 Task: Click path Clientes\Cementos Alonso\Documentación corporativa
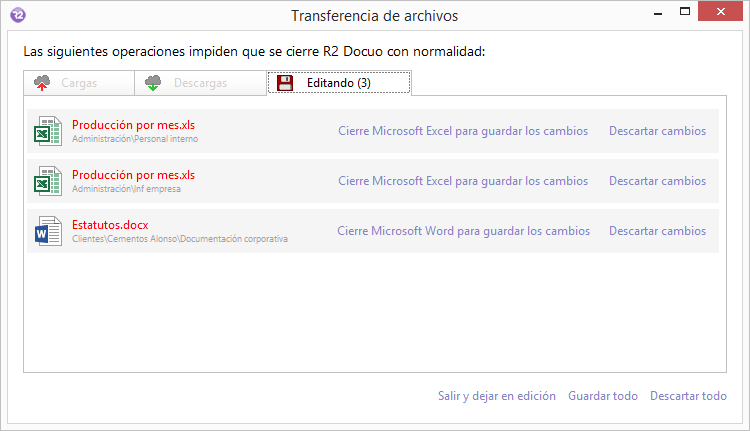pyautogui.click(x=180, y=239)
